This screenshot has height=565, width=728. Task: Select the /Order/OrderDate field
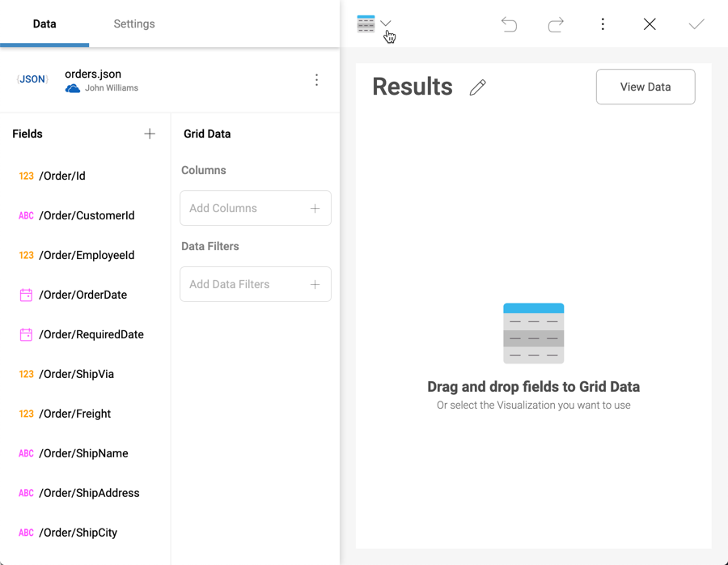[x=85, y=295]
